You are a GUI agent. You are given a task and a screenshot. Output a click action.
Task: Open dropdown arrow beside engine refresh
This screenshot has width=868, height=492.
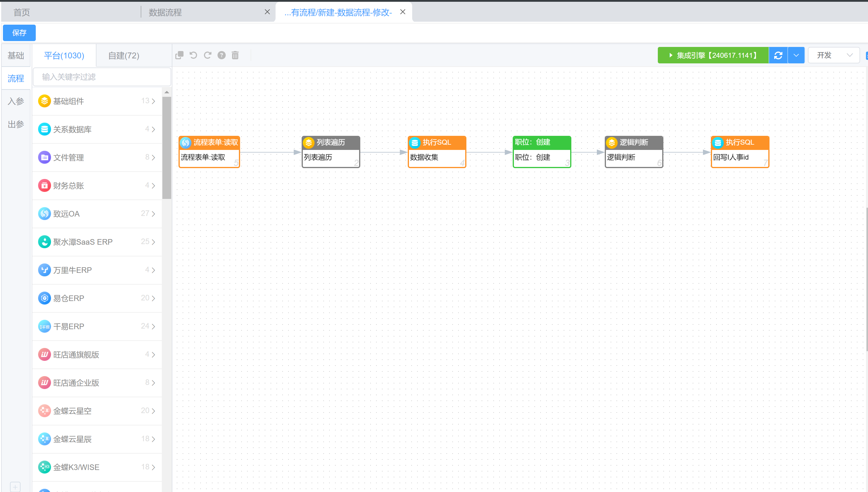click(x=796, y=55)
